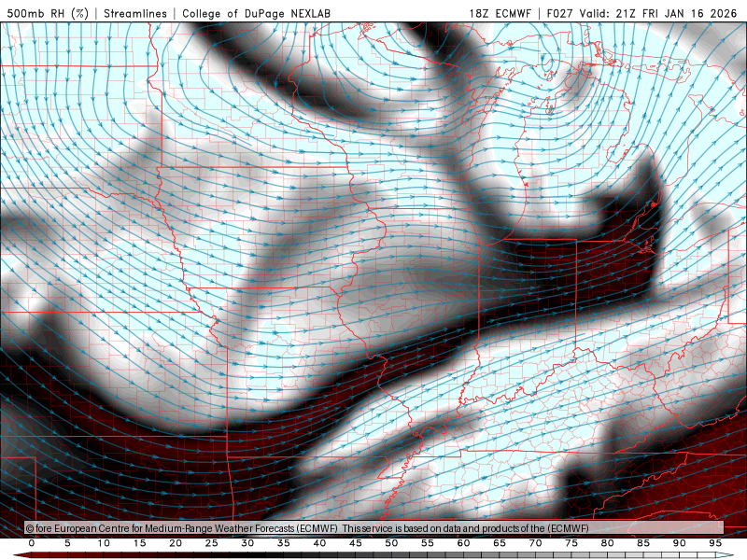The height and width of the screenshot is (560, 747).
Task: Select the "50" value on the RH scale
Action: pos(391,543)
